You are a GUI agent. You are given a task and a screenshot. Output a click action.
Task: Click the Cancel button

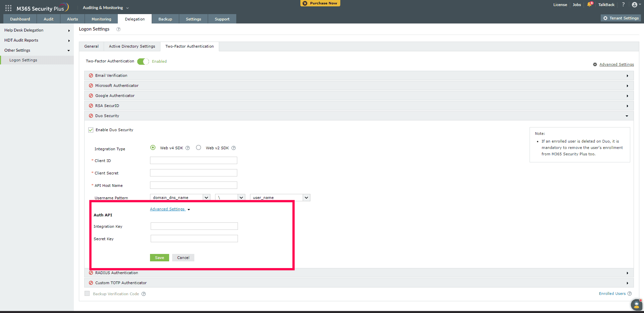[x=183, y=258]
